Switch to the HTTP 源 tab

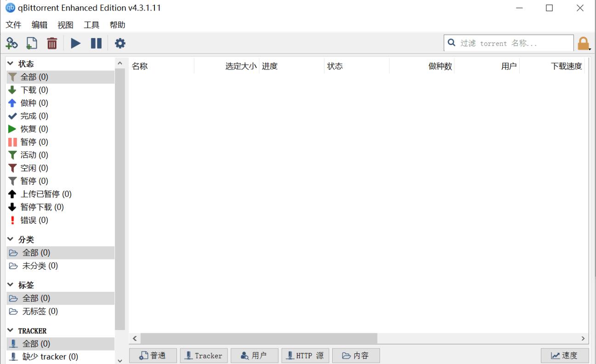(305, 356)
